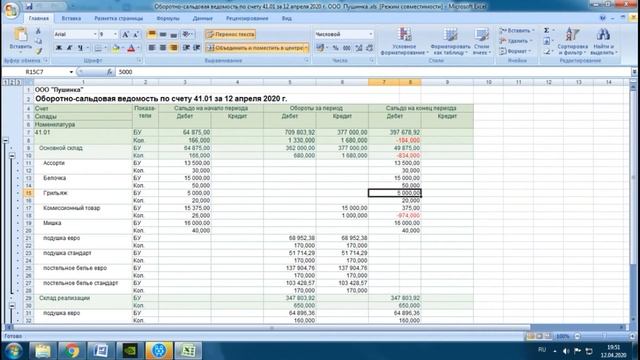
Task: Decrease font size with small A icon
Action: (x=136, y=34)
